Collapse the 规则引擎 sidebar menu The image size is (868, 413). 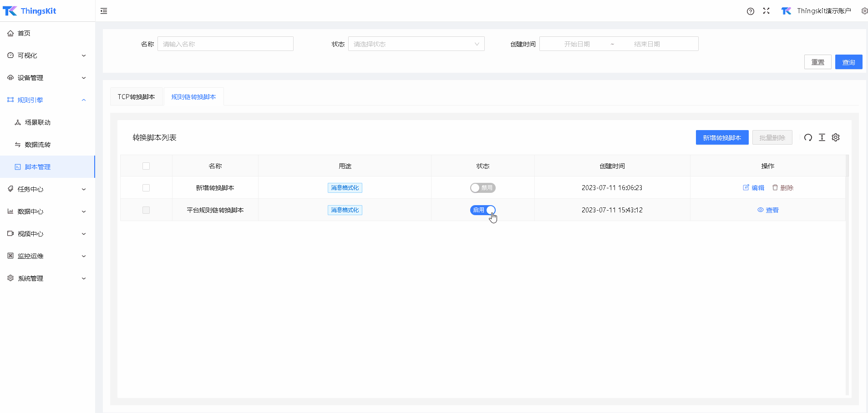coord(47,100)
